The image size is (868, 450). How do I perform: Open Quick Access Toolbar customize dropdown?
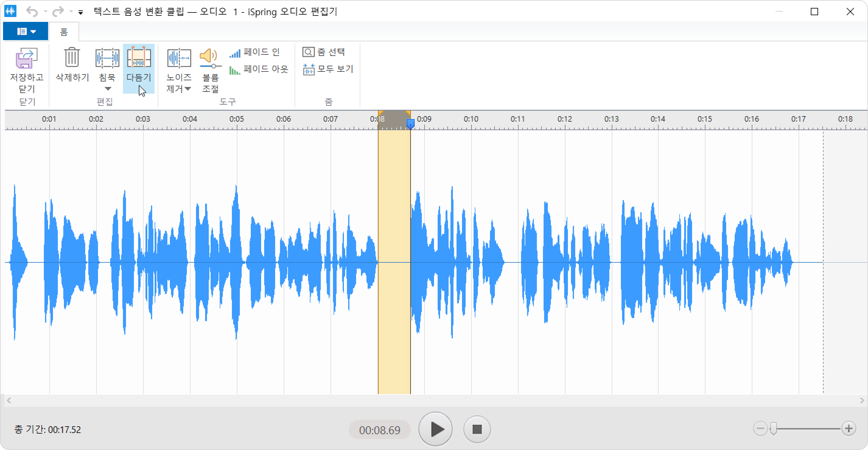coord(81,12)
